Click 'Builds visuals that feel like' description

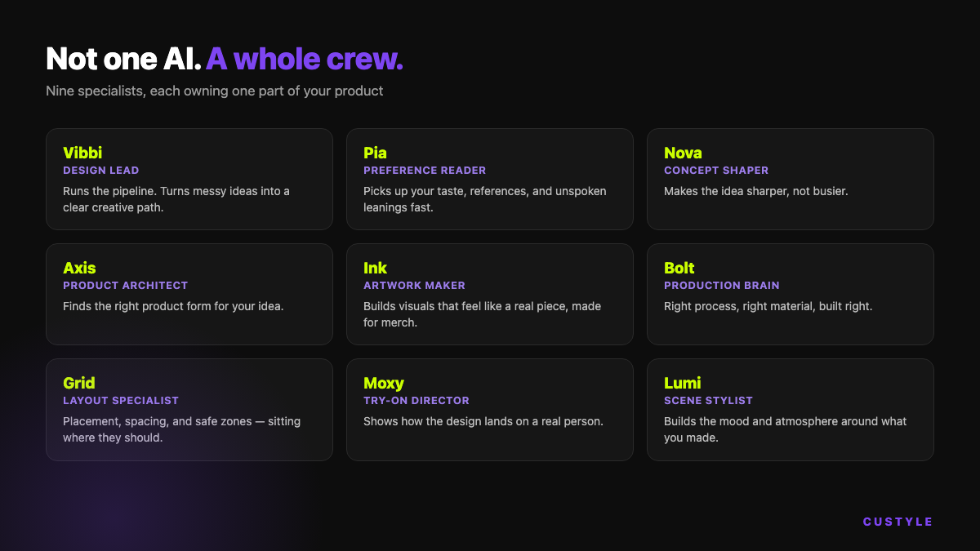482,314
